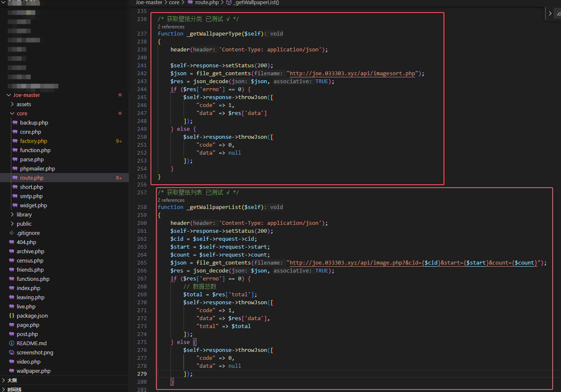The height and width of the screenshot is (392, 561).
Task: Click the PHP icon beside backup.php
Action: click(15, 123)
